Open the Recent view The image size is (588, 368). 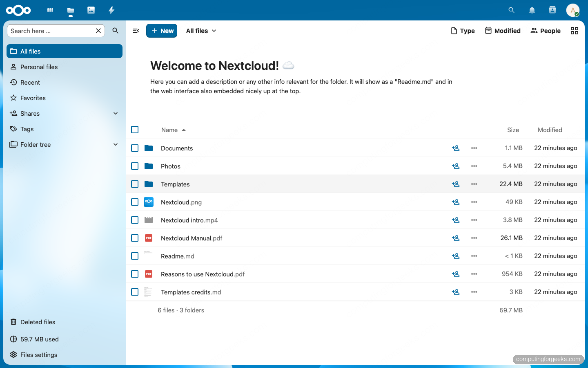point(65,82)
